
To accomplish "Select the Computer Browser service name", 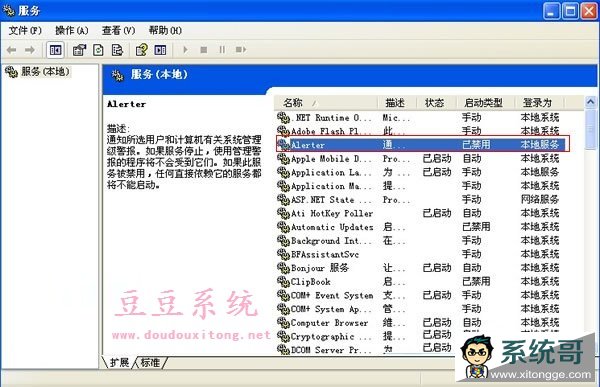I will (x=329, y=323).
